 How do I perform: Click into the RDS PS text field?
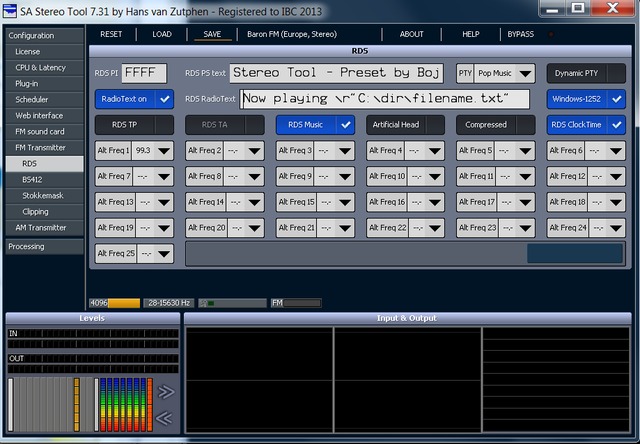[336, 73]
